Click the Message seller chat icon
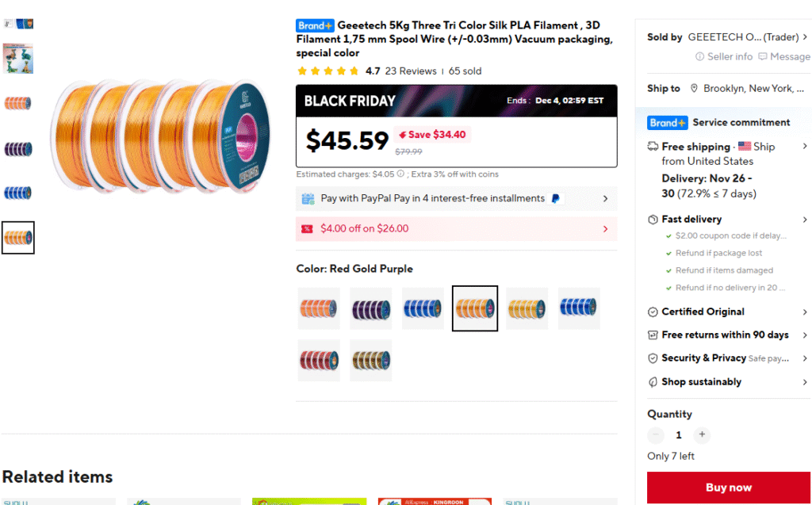The width and height of the screenshot is (812, 505). pos(763,57)
